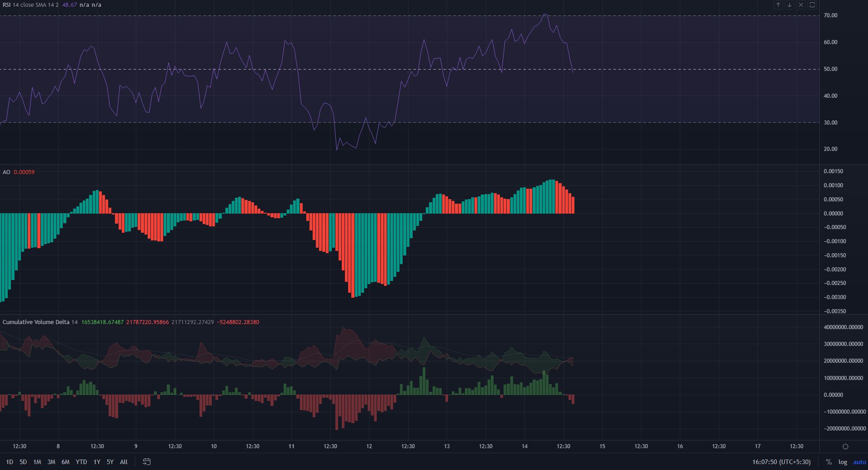This screenshot has height=470, width=868.
Task: Open timezone menu showing UTC+5:30
Action: [x=781, y=462]
